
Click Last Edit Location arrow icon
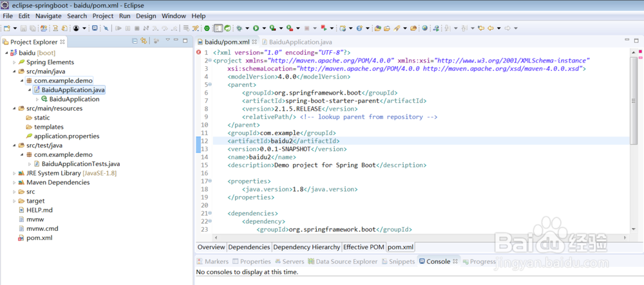[x=481, y=28]
